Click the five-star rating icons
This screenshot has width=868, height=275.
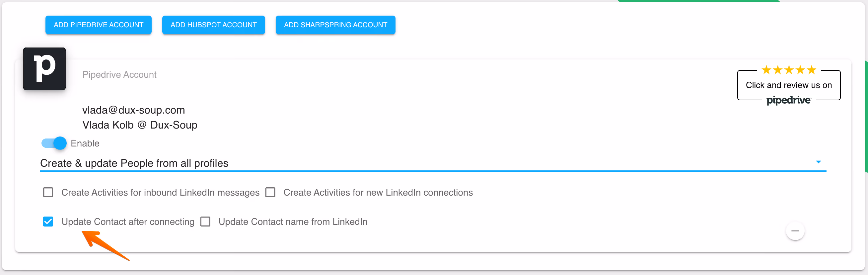point(789,70)
